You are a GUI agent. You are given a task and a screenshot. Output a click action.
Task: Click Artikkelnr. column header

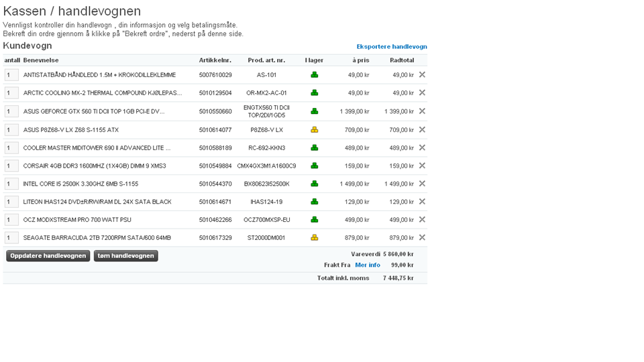(215, 60)
